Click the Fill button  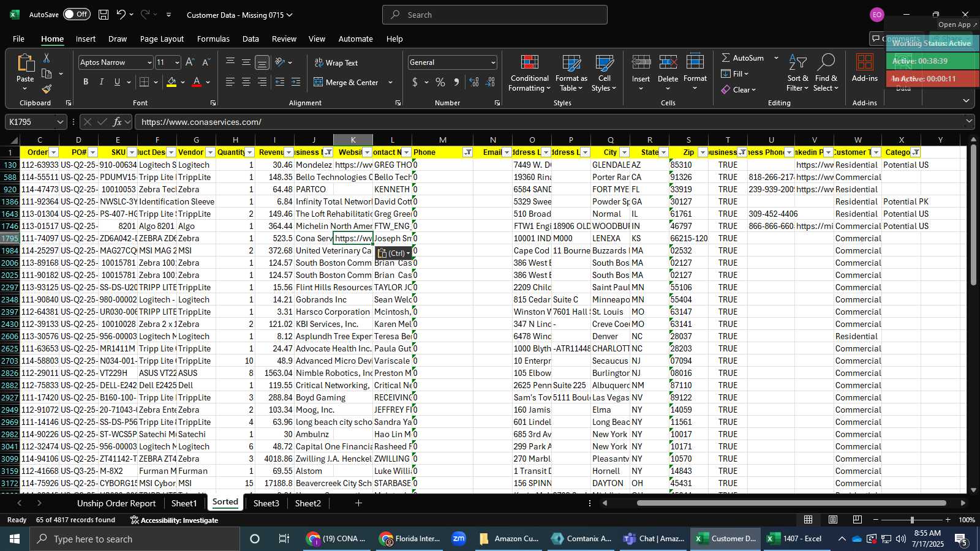[735, 73]
